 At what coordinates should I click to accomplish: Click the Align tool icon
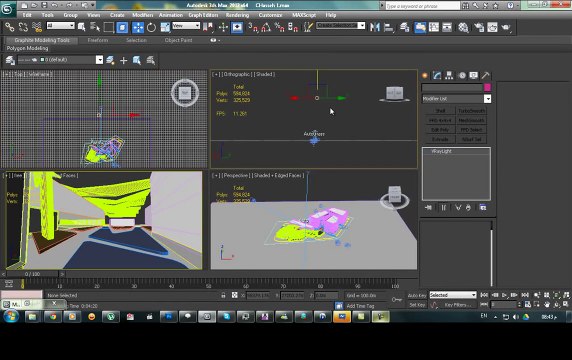pyautogui.click(x=389, y=27)
